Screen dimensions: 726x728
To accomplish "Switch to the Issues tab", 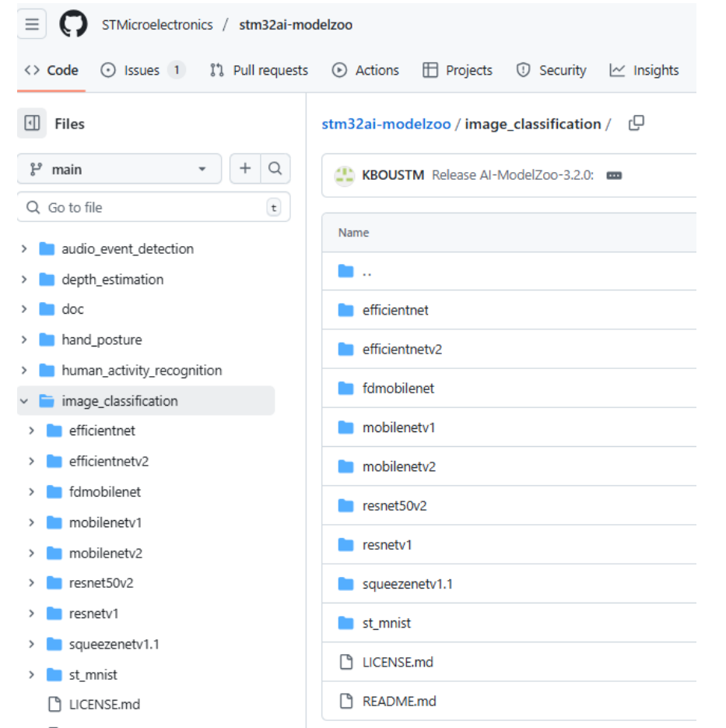I will [x=142, y=70].
